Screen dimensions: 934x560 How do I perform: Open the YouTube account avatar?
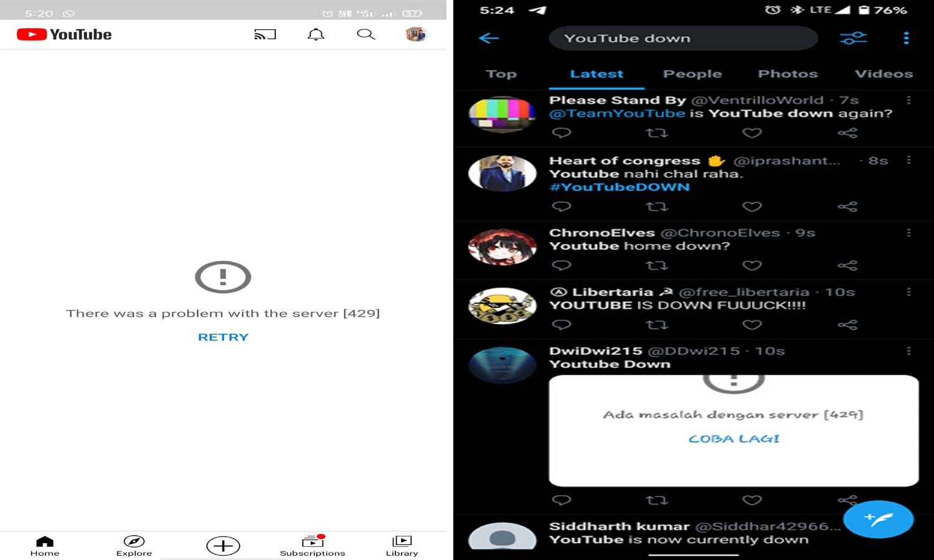(x=415, y=34)
